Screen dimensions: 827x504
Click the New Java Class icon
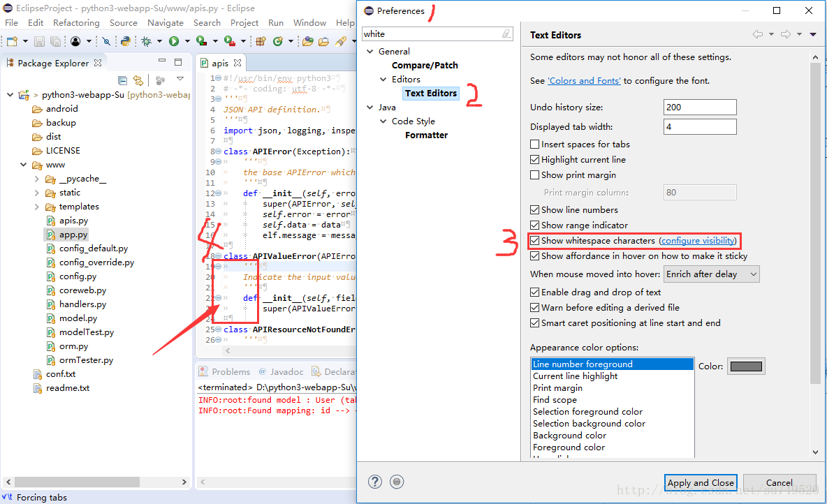(277, 41)
